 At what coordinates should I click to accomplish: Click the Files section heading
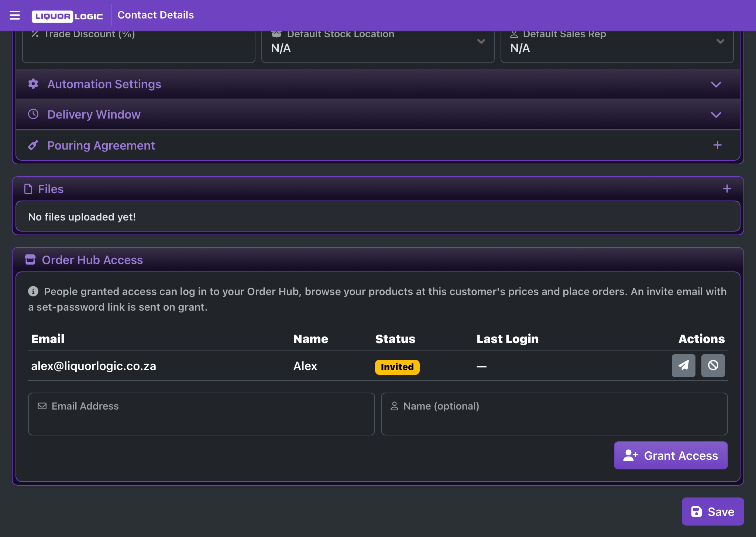click(x=51, y=189)
